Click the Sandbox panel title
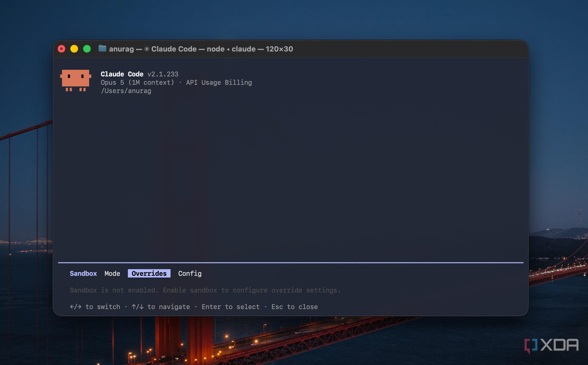Screen dimensions: 588x365 pyautogui.click(x=83, y=274)
